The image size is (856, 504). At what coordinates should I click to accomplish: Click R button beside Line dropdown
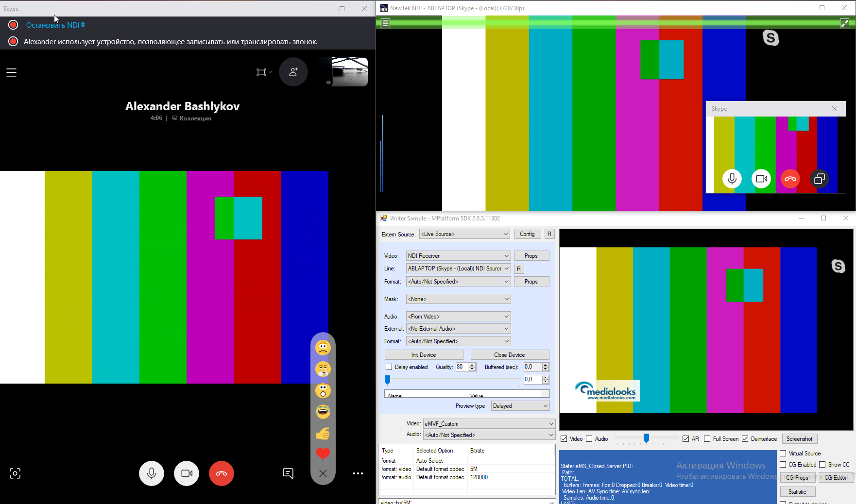point(519,269)
